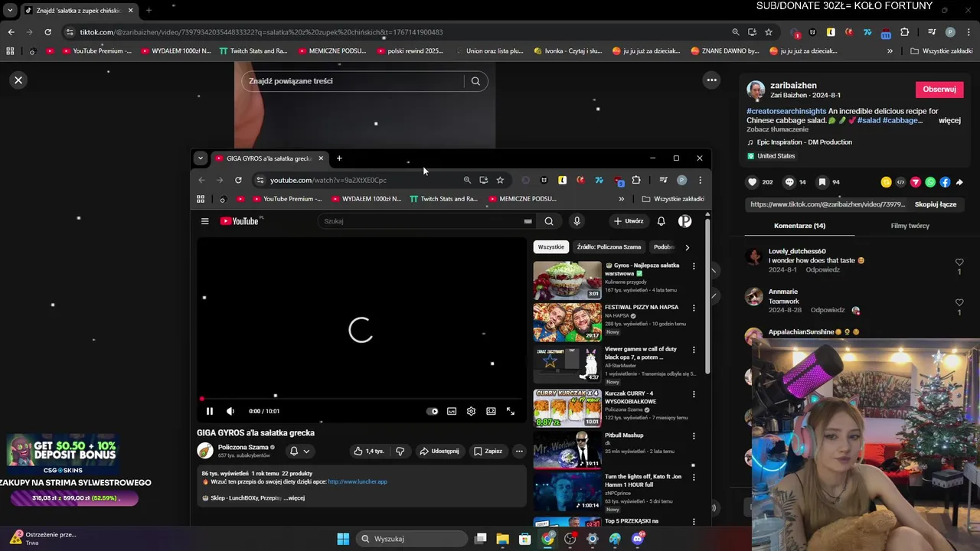Expand the TikTok caption with więcej
Screen dimensions: 980x551
point(949,120)
